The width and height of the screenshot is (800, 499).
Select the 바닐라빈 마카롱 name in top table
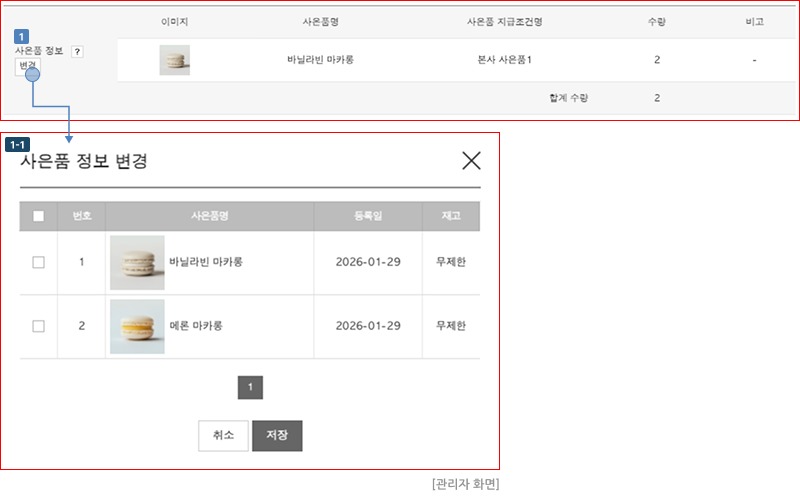click(320, 60)
